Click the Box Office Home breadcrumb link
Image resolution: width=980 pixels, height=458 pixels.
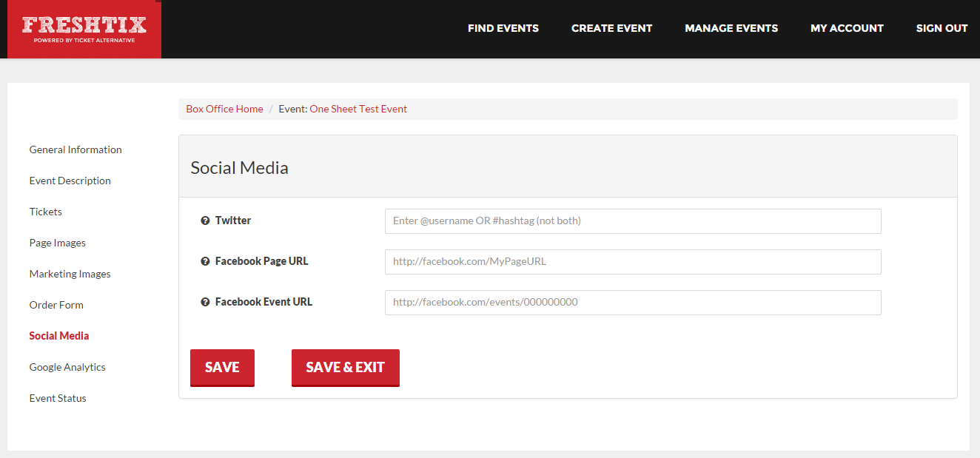224,109
